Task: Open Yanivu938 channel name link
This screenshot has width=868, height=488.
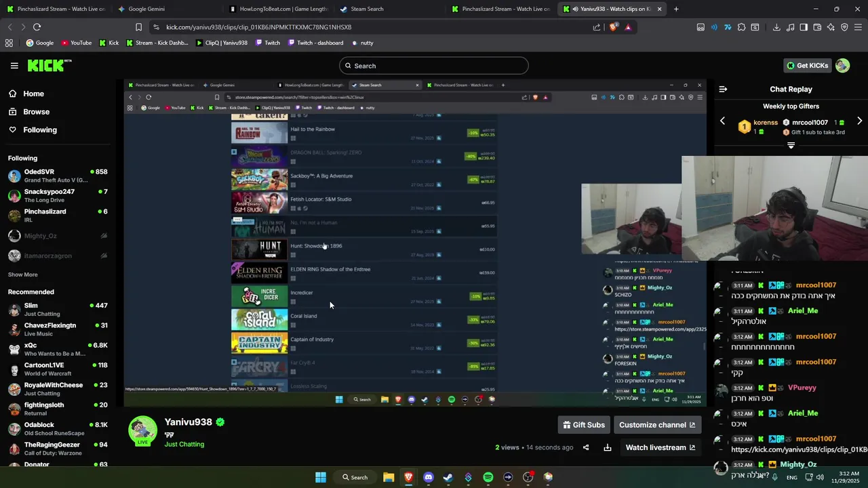Action: [x=189, y=422]
